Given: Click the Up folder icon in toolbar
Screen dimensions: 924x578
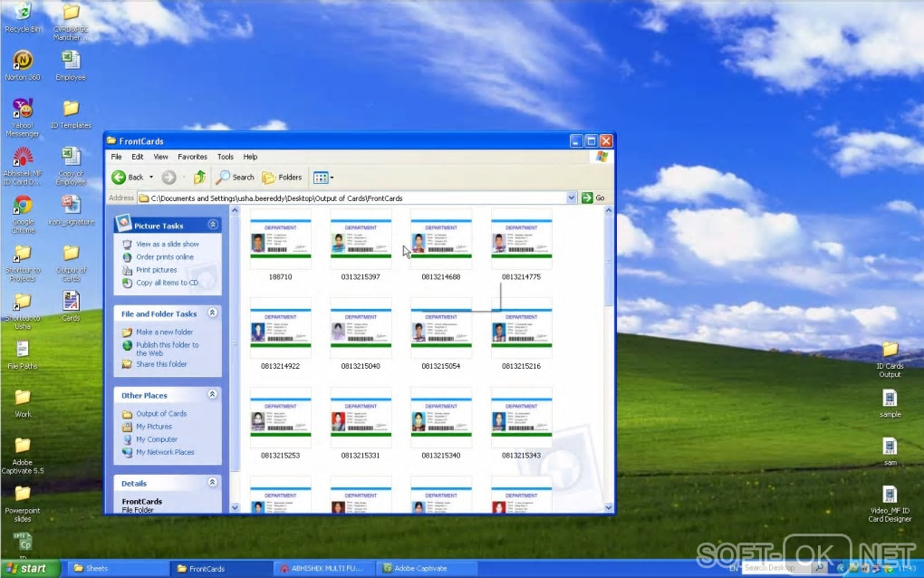Looking at the screenshot, I should pos(199,178).
